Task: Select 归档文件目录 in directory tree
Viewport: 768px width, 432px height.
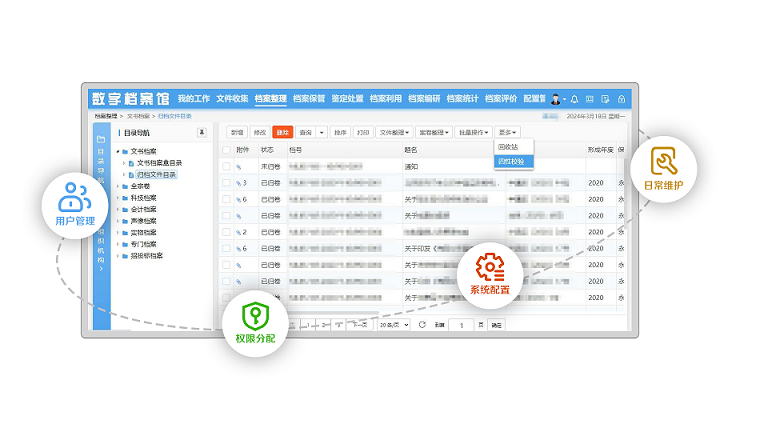Action: pyautogui.click(x=155, y=174)
